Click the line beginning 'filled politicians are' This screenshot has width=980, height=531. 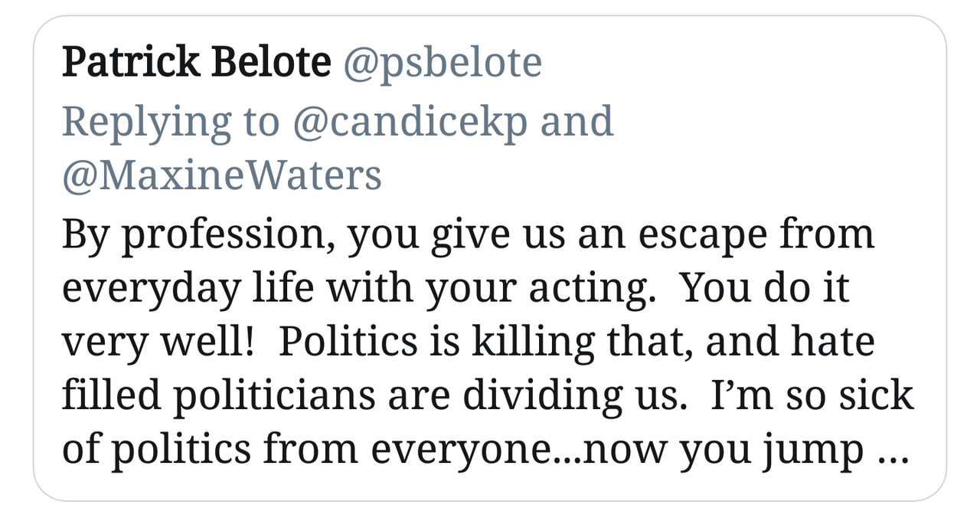487,397
